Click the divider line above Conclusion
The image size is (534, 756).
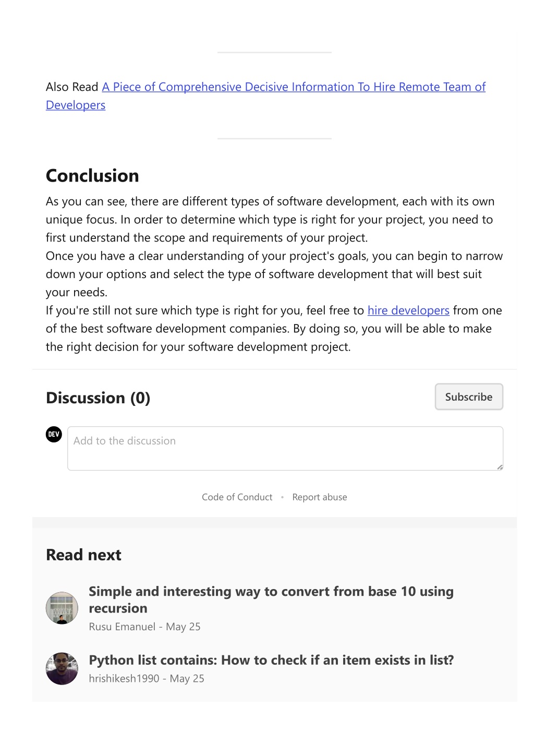click(274, 139)
